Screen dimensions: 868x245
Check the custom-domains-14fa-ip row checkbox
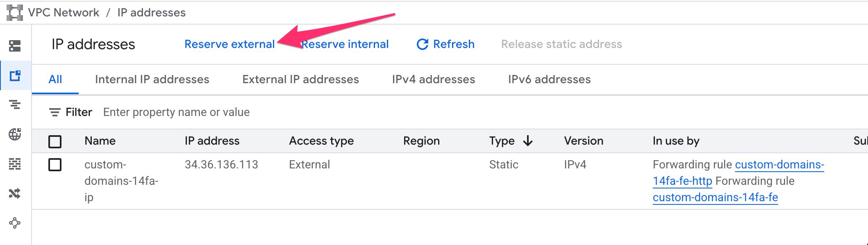[55, 165]
